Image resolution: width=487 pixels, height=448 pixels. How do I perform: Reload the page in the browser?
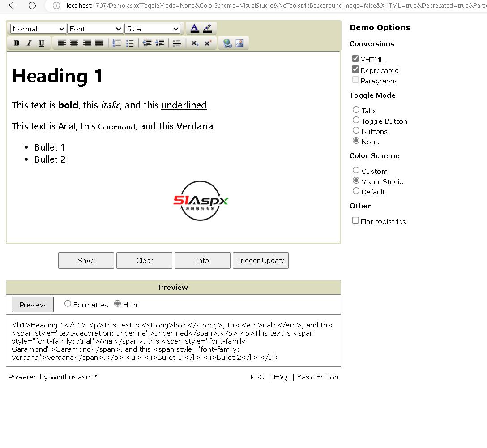32,5
